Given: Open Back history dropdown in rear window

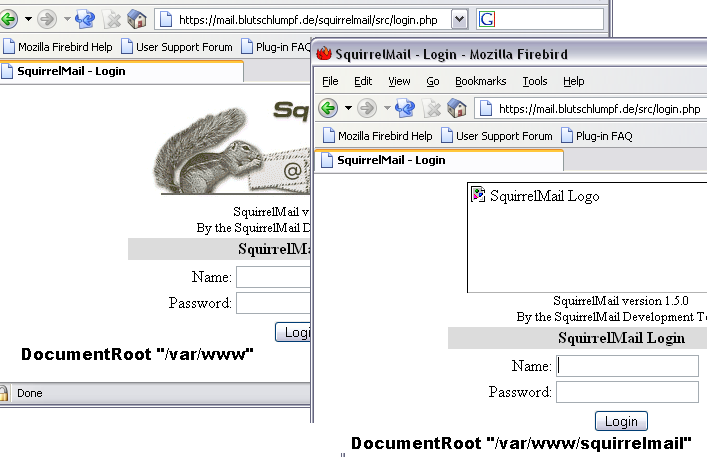Looking at the screenshot, I should point(28,19).
